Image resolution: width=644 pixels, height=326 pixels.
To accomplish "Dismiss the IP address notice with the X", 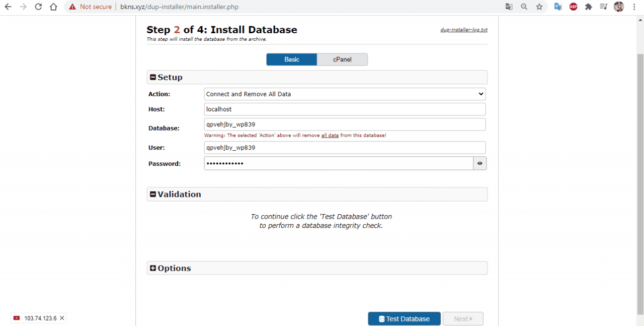I will click(62, 318).
